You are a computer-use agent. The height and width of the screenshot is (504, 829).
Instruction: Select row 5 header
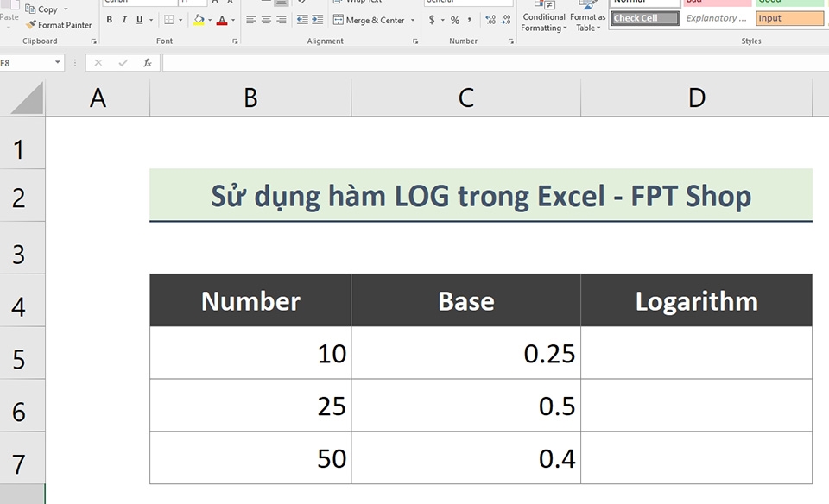pos(22,353)
